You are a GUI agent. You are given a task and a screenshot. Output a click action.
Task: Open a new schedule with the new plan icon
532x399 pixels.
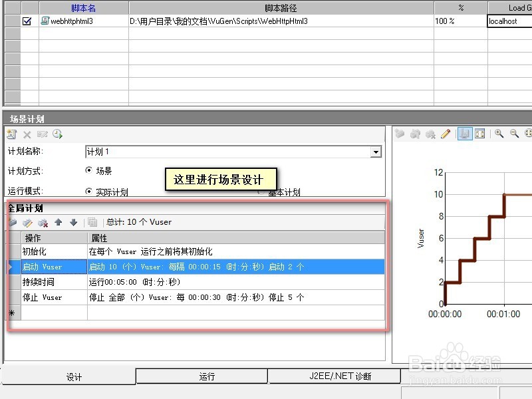pyautogui.click(x=11, y=134)
